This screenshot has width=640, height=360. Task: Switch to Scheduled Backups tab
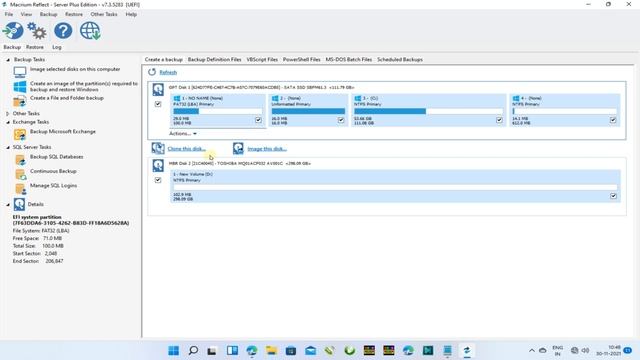coord(400,60)
